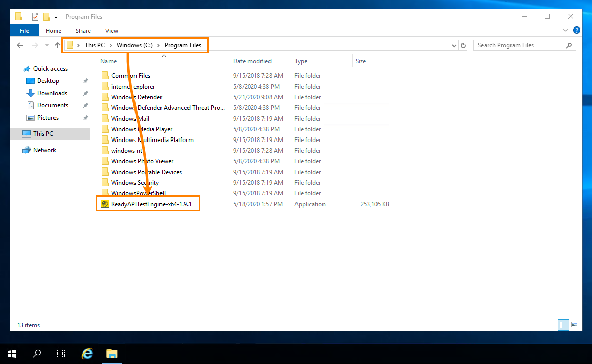Select the Windows Mail folder icon
Image resolution: width=592 pixels, height=364 pixels.
[105, 119]
